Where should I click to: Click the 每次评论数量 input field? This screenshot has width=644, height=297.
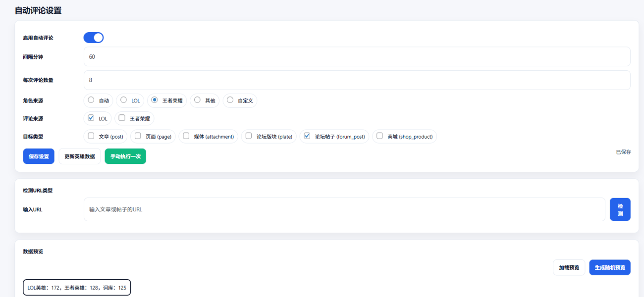tap(357, 80)
